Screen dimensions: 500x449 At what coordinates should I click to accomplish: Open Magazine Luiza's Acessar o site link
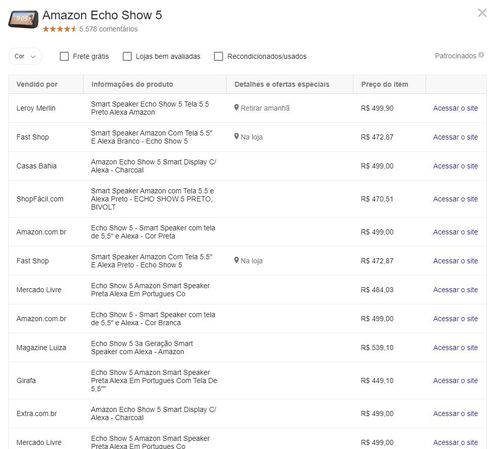(455, 347)
